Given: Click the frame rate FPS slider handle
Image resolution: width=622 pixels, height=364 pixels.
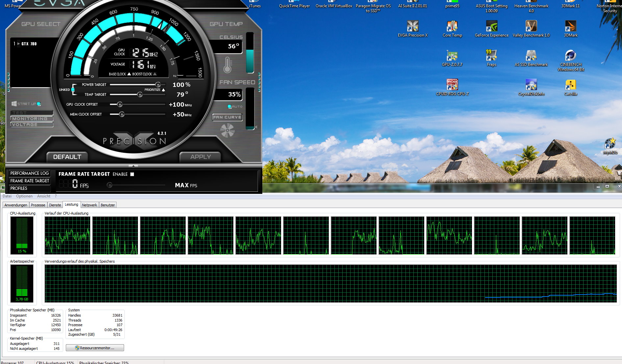Looking at the screenshot, I should [110, 185].
